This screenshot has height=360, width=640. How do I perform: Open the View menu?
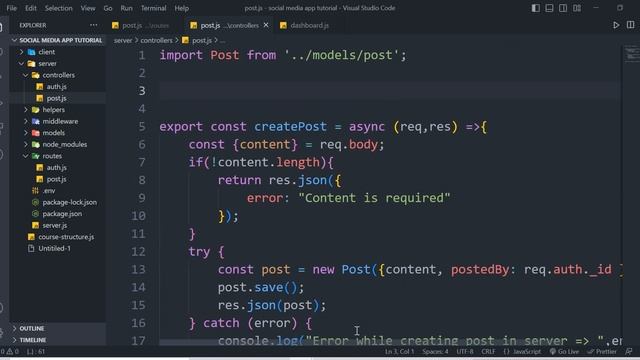point(88,8)
